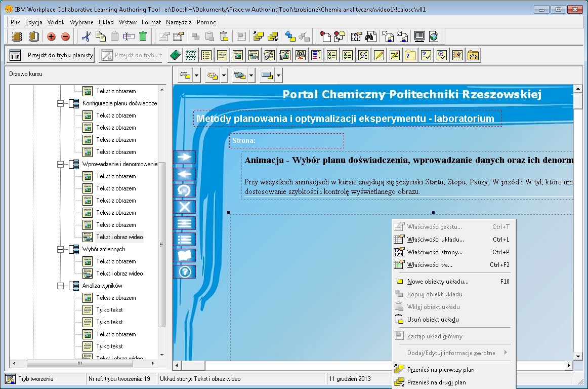This screenshot has height=389, width=588.
Task: Collapse the Analiza wyników node
Action: point(60,286)
